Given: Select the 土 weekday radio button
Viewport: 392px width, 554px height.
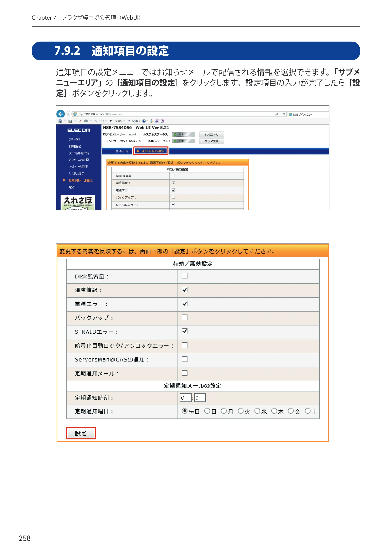Looking at the screenshot, I should 308,411.
